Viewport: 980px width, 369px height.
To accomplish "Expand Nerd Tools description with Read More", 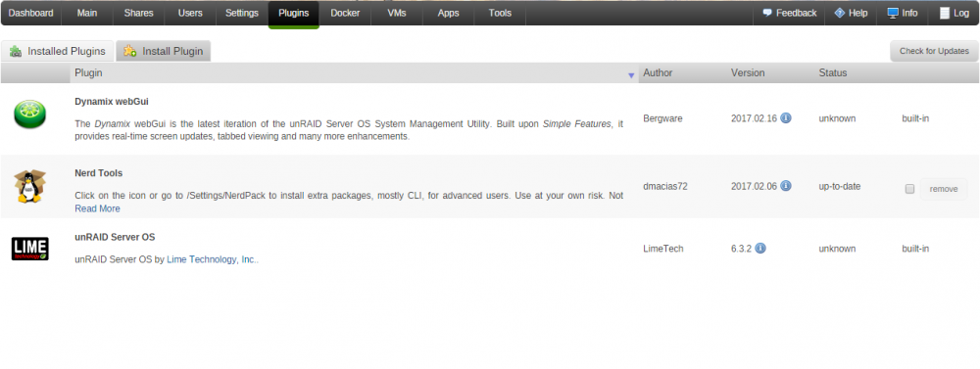I will [x=97, y=208].
